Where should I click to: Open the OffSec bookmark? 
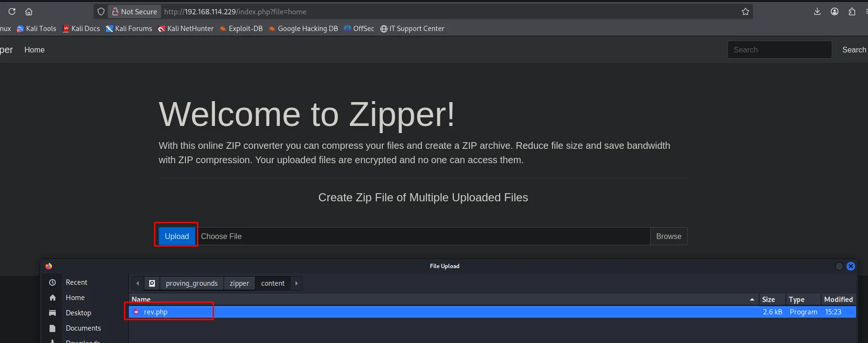[x=359, y=29]
